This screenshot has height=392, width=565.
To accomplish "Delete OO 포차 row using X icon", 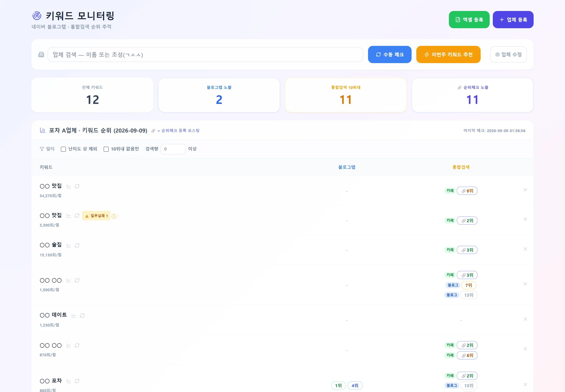I will (525, 385).
